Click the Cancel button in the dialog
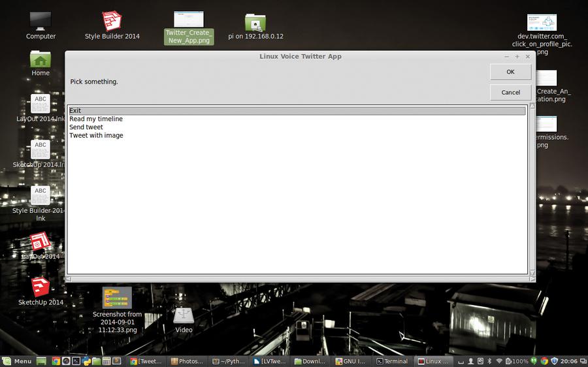The image size is (588, 367). [x=510, y=92]
